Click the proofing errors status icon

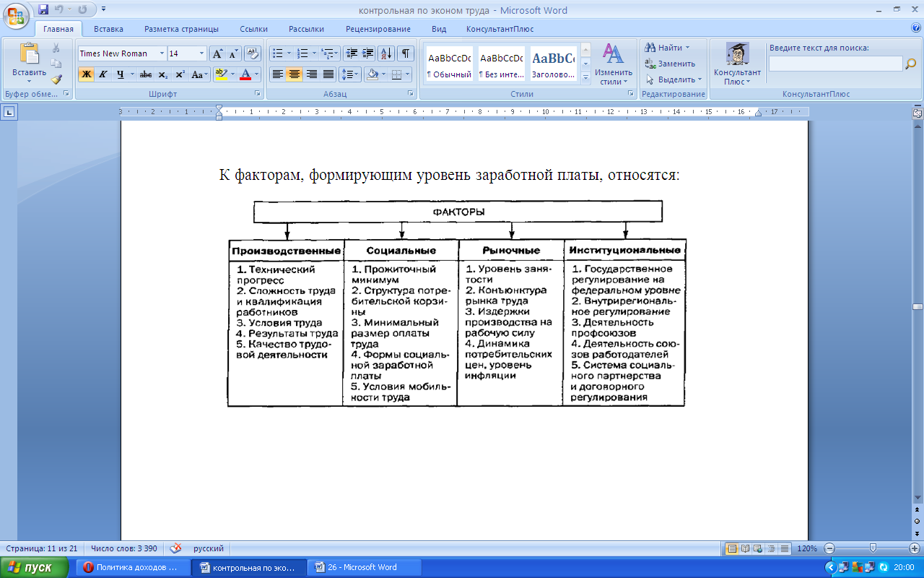point(175,548)
